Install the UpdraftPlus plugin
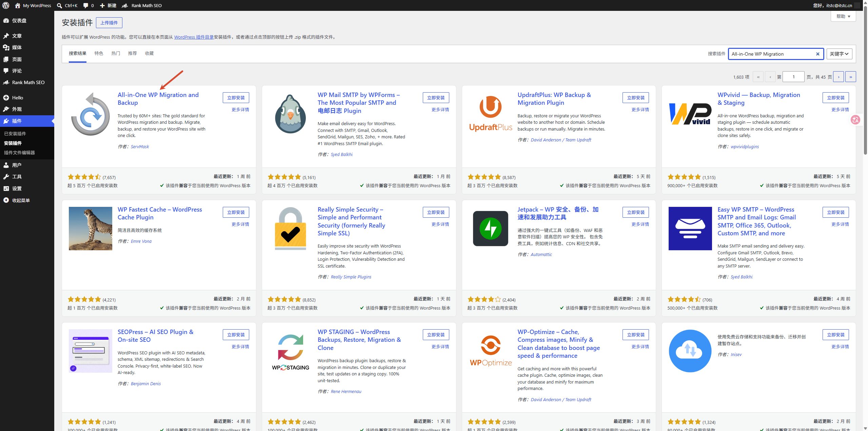 click(x=636, y=98)
